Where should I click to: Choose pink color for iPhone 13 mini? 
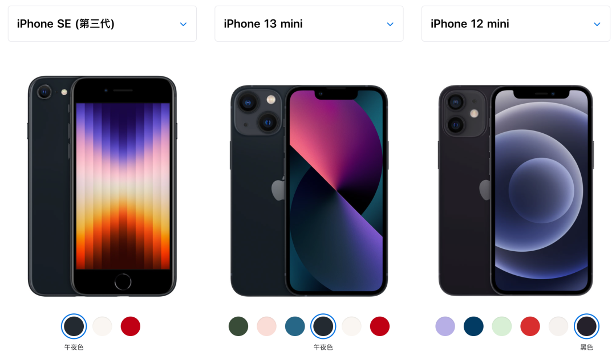coord(267,326)
